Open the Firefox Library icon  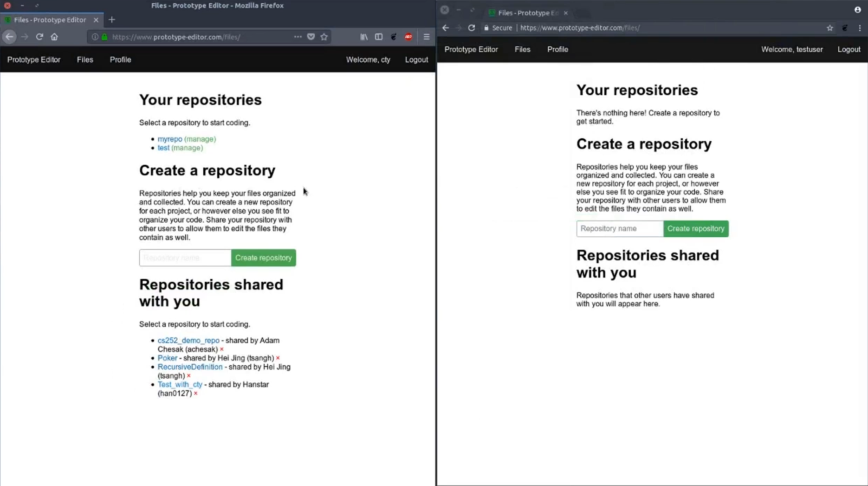click(364, 37)
